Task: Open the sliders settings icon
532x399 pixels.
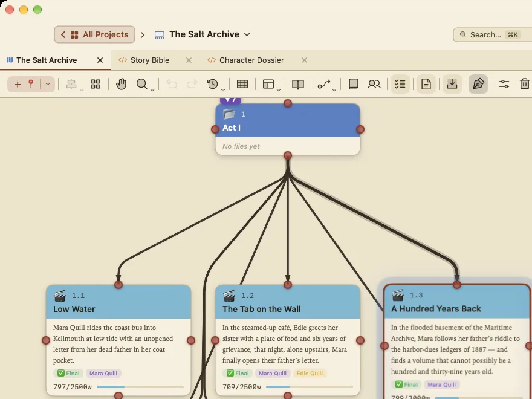Action: [504, 84]
